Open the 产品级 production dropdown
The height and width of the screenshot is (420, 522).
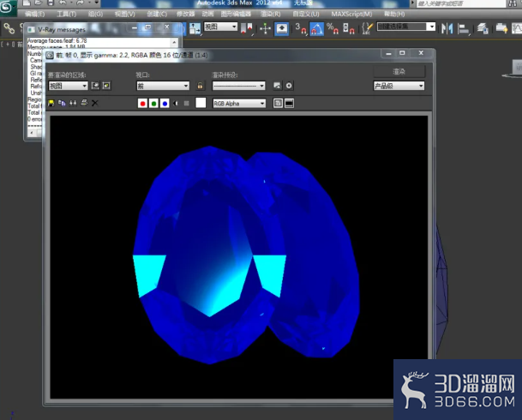coord(399,86)
